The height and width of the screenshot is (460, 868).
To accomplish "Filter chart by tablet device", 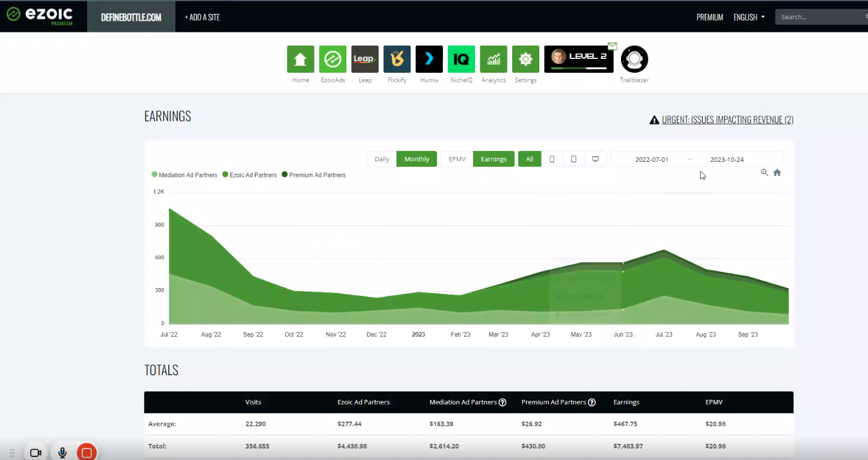I will (573, 159).
